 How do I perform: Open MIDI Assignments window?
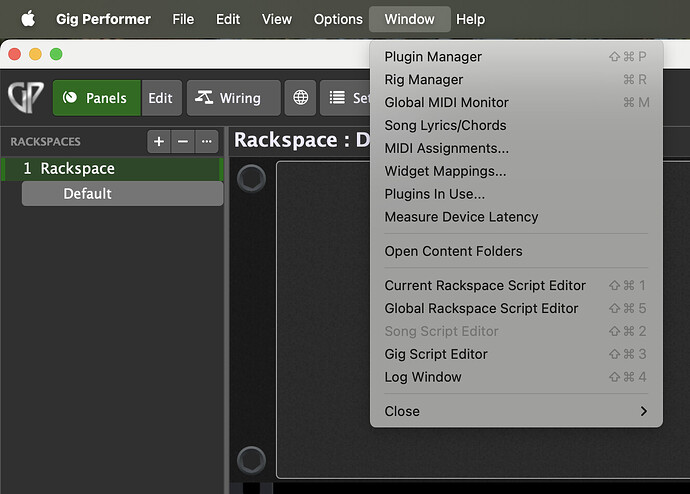click(x=516, y=148)
